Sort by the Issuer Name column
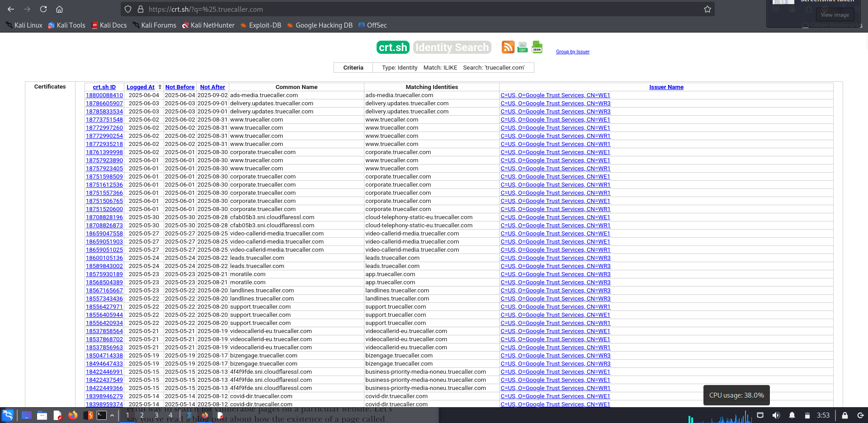Viewport: 868px width, 423px height. pos(666,87)
